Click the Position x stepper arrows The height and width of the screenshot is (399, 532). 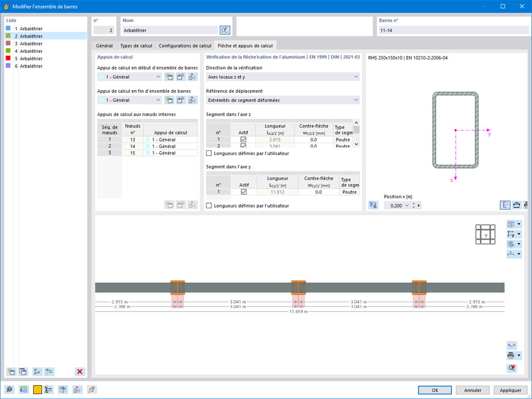(414, 206)
